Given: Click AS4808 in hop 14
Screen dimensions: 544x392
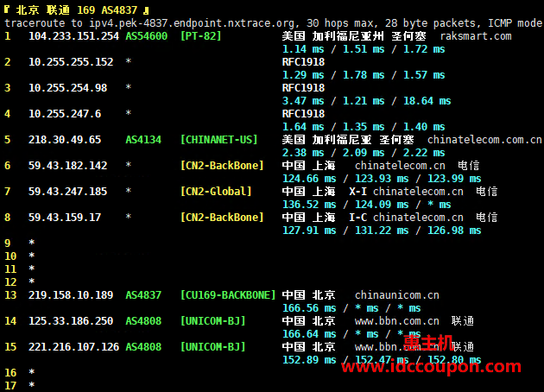Looking at the screenshot, I should [x=143, y=321].
